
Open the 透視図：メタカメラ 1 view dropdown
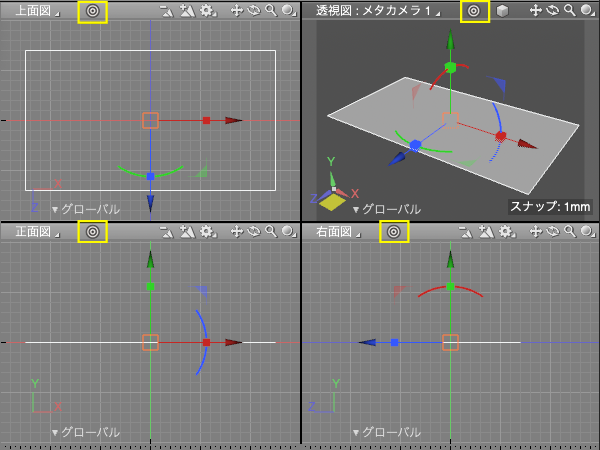pos(378,11)
